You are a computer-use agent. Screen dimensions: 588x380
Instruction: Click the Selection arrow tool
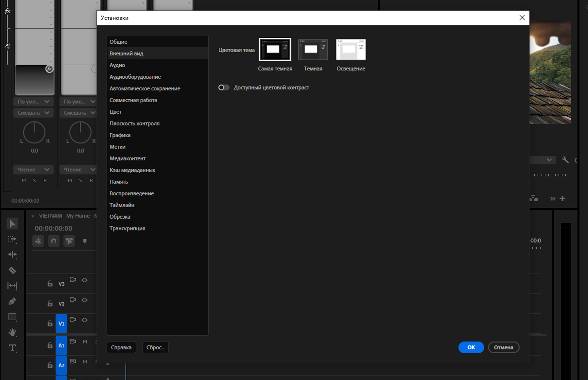point(12,224)
